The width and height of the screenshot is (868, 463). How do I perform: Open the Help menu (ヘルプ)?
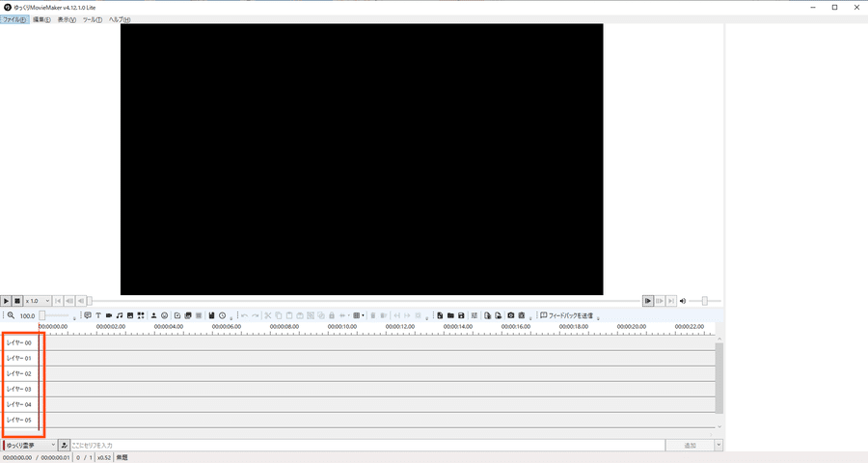(120, 19)
